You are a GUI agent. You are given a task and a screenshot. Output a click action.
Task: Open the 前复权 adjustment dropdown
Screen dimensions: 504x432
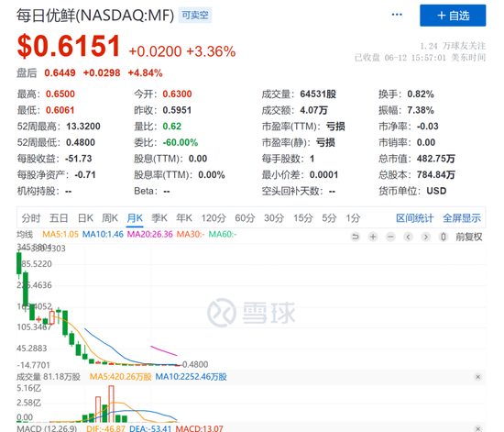click(469, 237)
